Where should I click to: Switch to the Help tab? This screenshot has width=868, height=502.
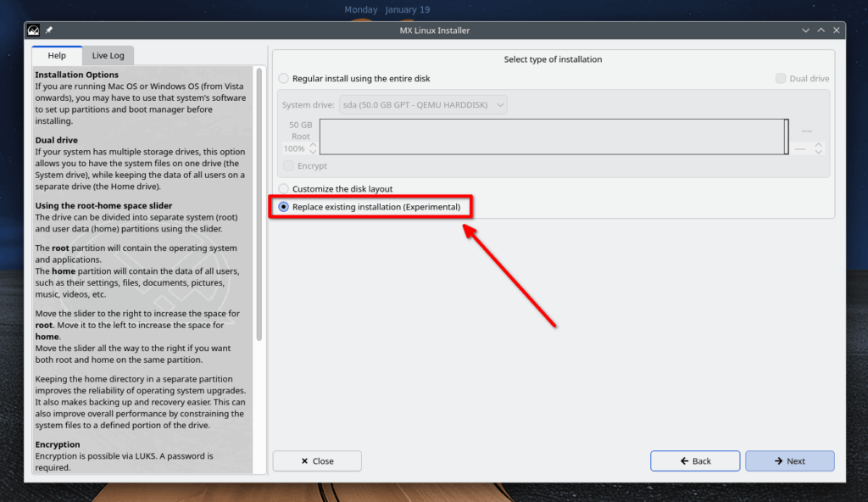[57, 55]
